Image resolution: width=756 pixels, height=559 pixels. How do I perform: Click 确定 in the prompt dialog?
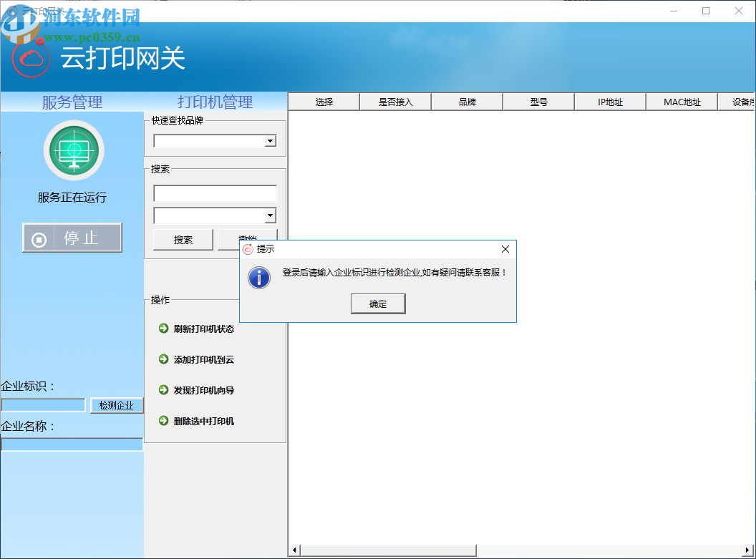coord(377,303)
